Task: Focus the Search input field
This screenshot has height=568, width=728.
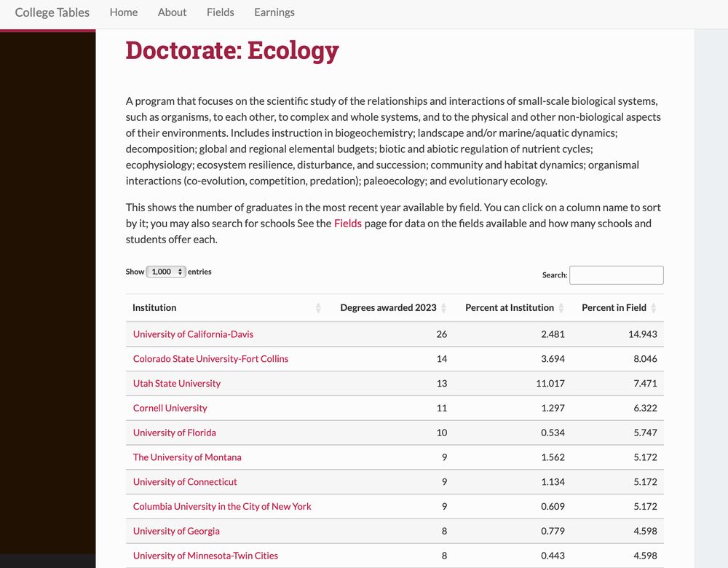Action: (616, 275)
